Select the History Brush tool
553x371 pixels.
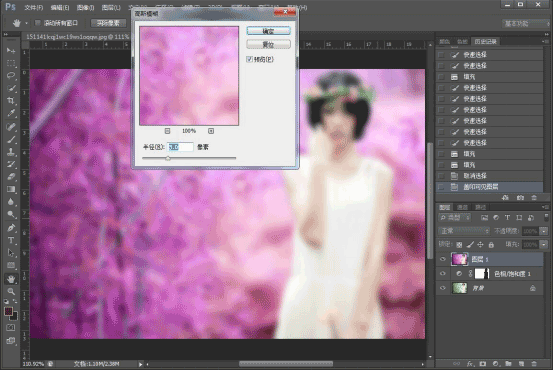(x=11, y=164)
